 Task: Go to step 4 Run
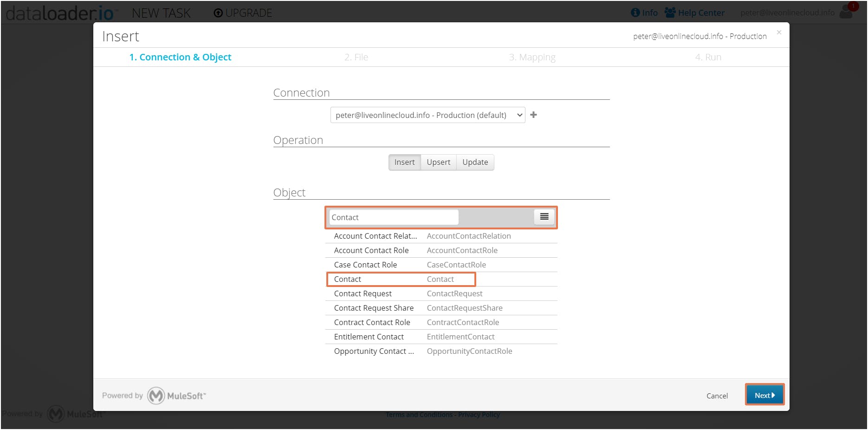click(708, 57)
